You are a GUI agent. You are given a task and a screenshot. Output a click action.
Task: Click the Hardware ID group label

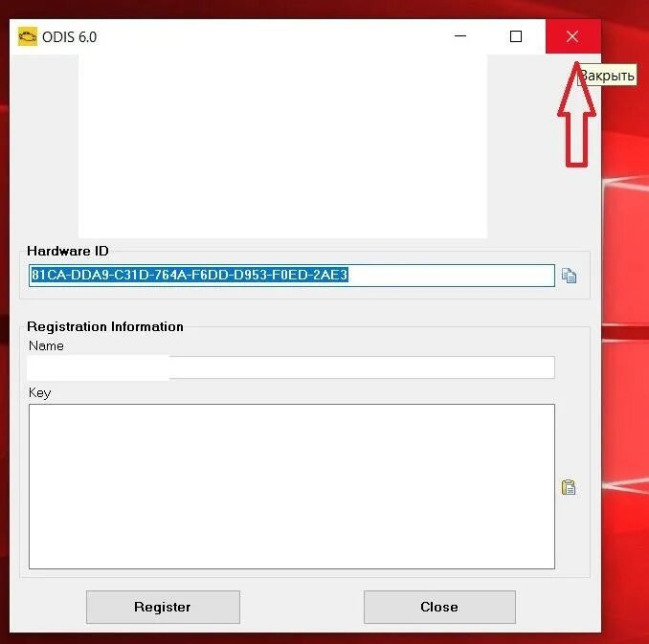point(68,251)
